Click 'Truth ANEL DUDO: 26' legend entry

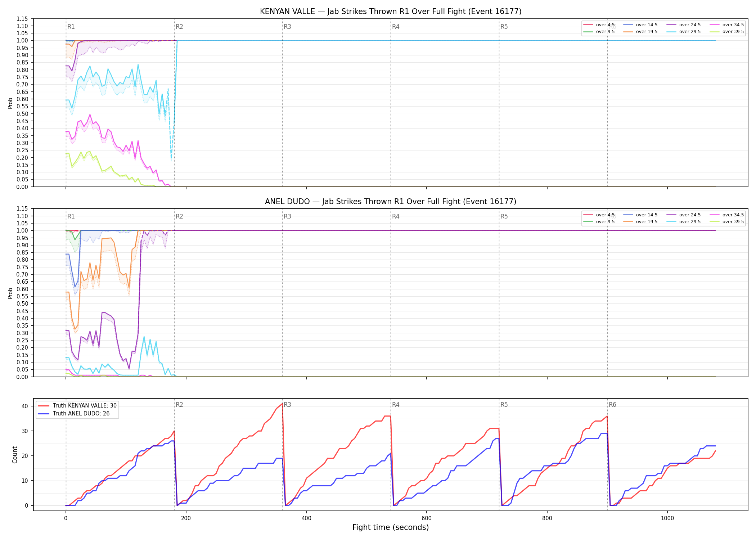point(73,414)
